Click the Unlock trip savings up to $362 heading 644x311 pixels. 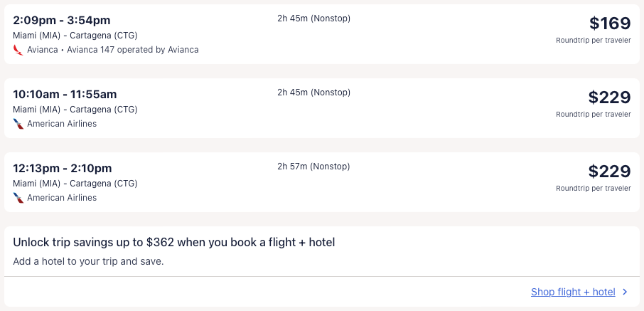click(173, 243)
